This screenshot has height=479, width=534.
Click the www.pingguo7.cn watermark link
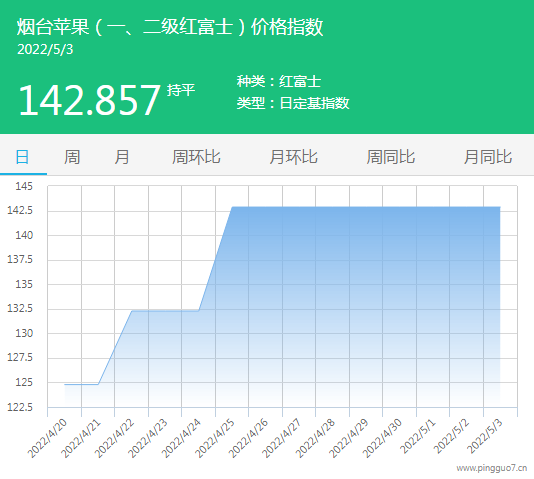click(x=492, y=468)
